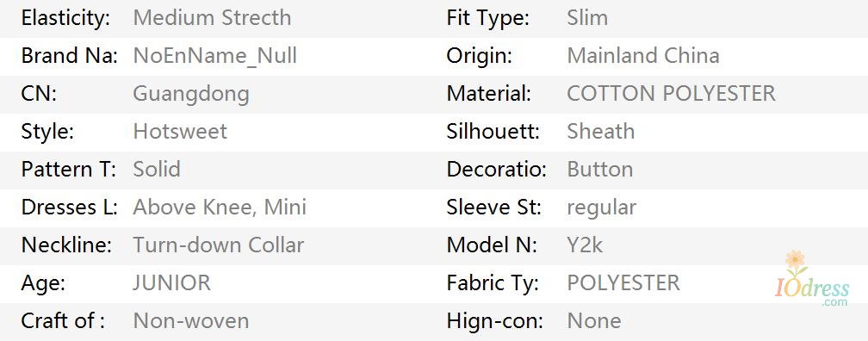Click the regular sleeve style value

602,208
